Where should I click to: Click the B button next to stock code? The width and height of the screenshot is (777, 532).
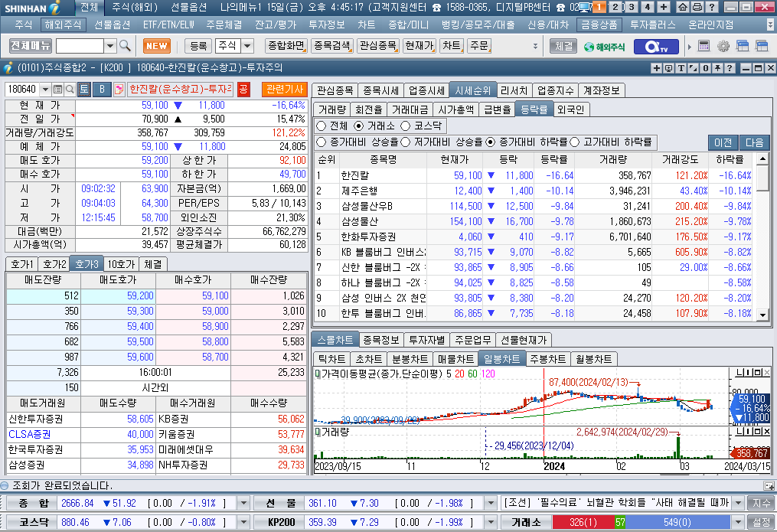102,89
